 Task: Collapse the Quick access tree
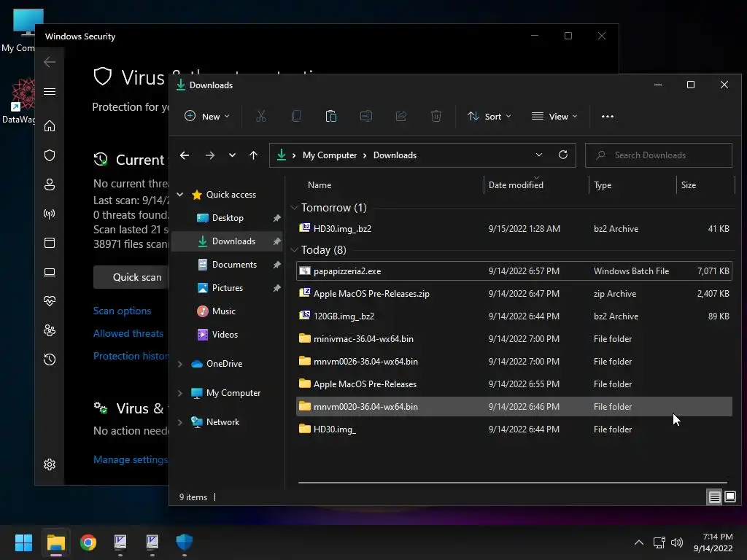tap(180, 194)
